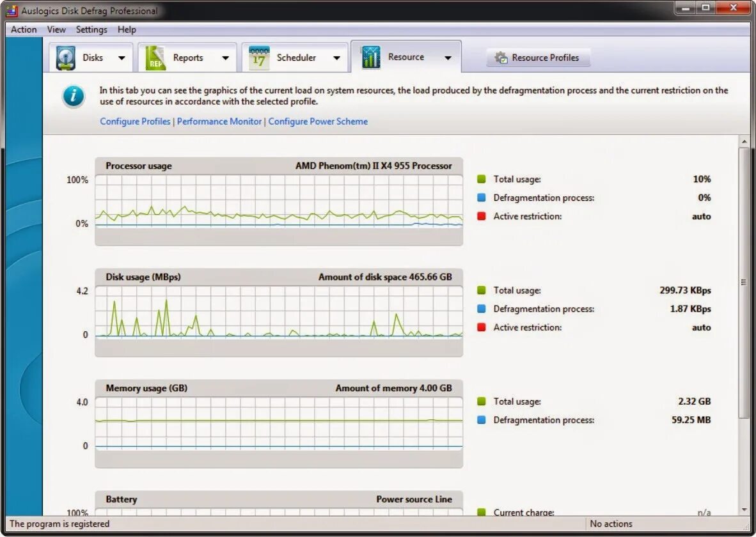
Task: Open Configure Power Scheme link
Action: click(x=318, y=121)
